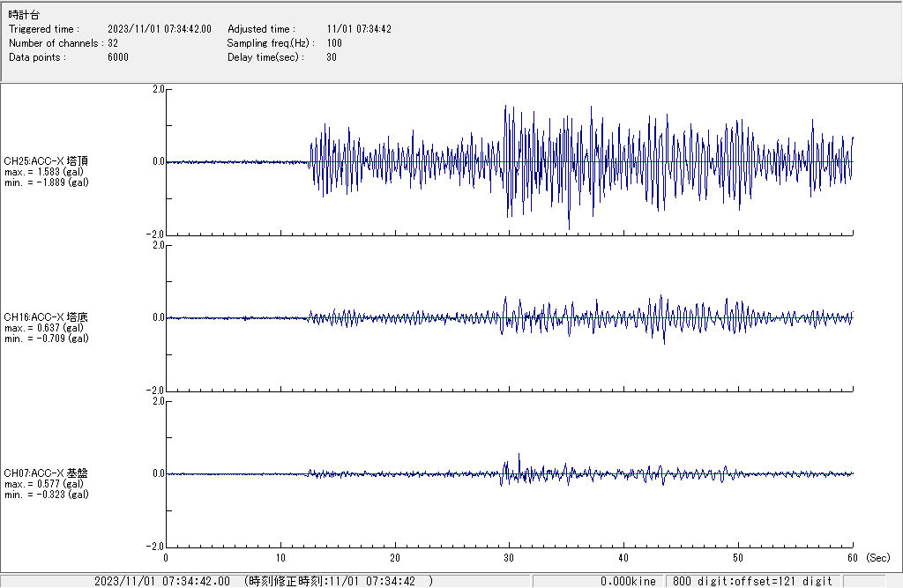903x588 pixels.
Task: Select the CH16 max. 0.637 gal reading
Action: coord(44,328)
